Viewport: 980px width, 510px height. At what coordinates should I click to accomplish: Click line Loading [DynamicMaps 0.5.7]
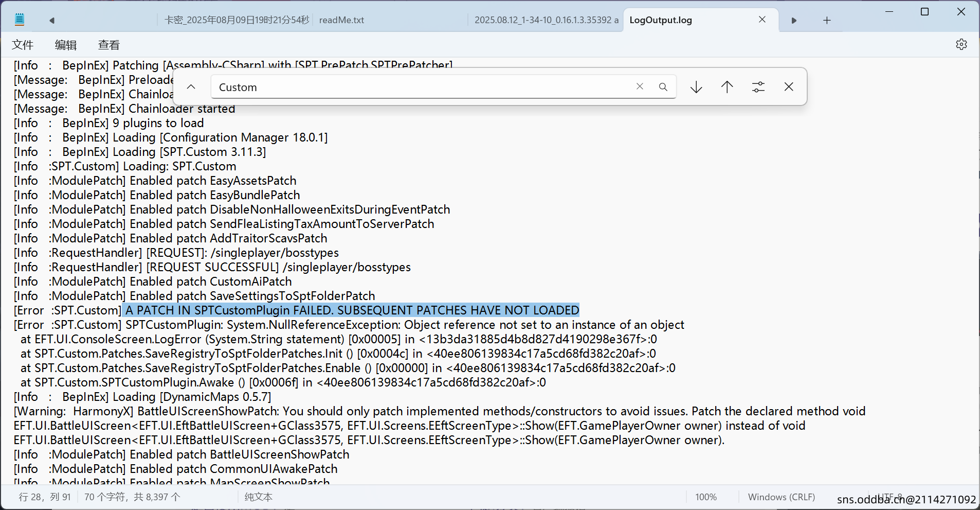click(142, 397)
